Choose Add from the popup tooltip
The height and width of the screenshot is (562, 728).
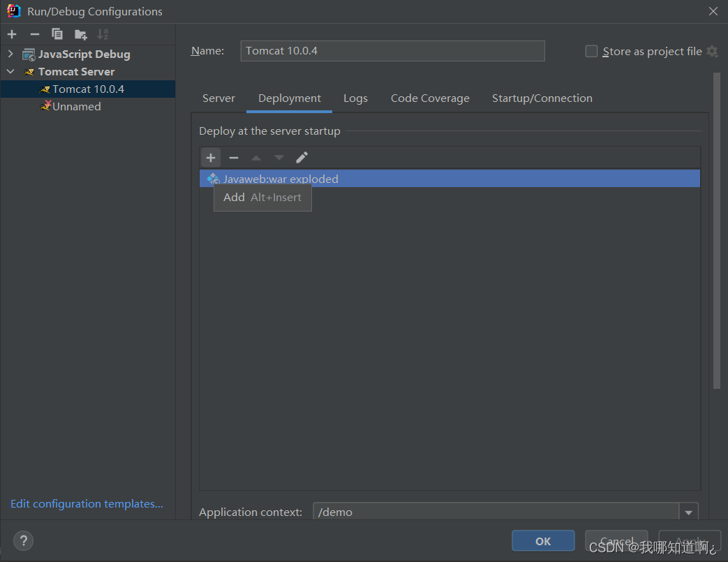tap(262, 198)
